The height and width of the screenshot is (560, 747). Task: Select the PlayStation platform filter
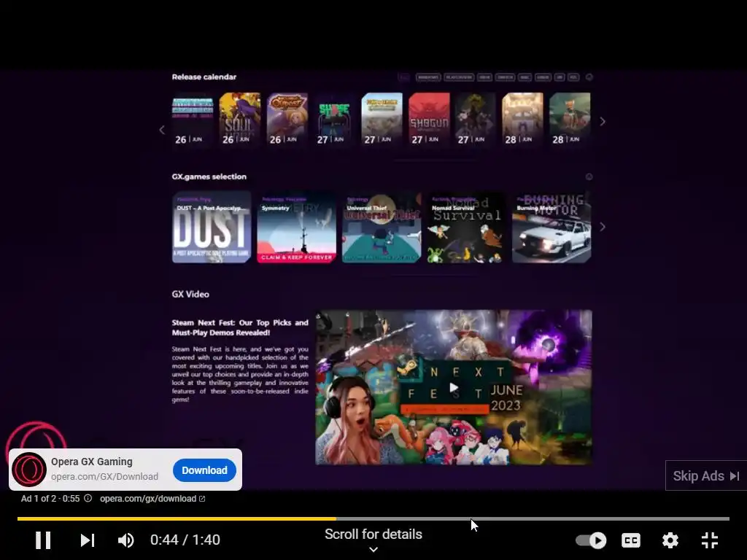pos(459,77)
